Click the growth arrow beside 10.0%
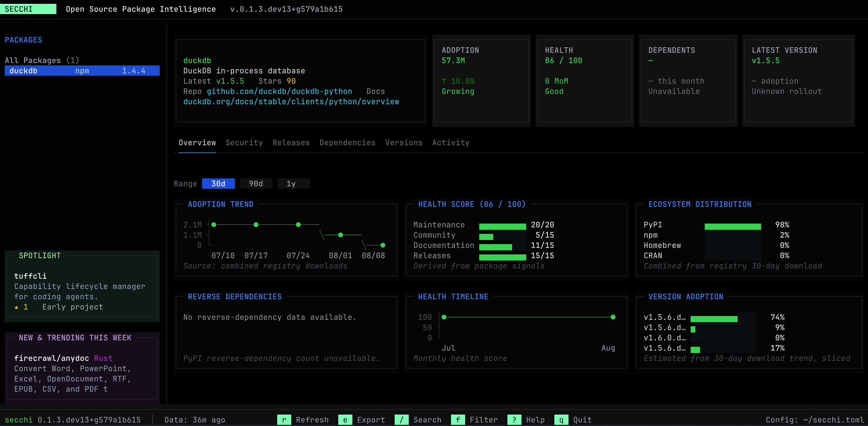Screen dimensions: 868x426 click(444, 81)
